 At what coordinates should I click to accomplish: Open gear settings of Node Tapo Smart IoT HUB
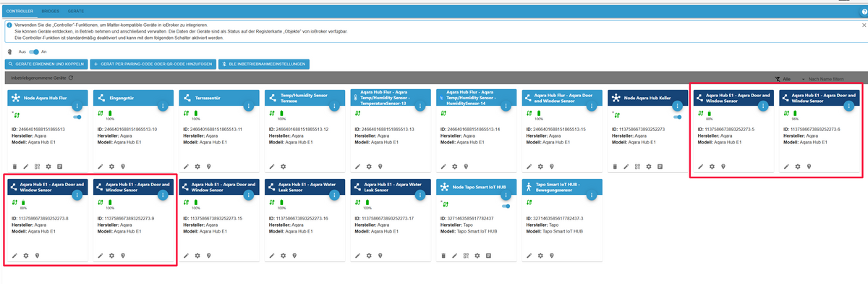477,255
